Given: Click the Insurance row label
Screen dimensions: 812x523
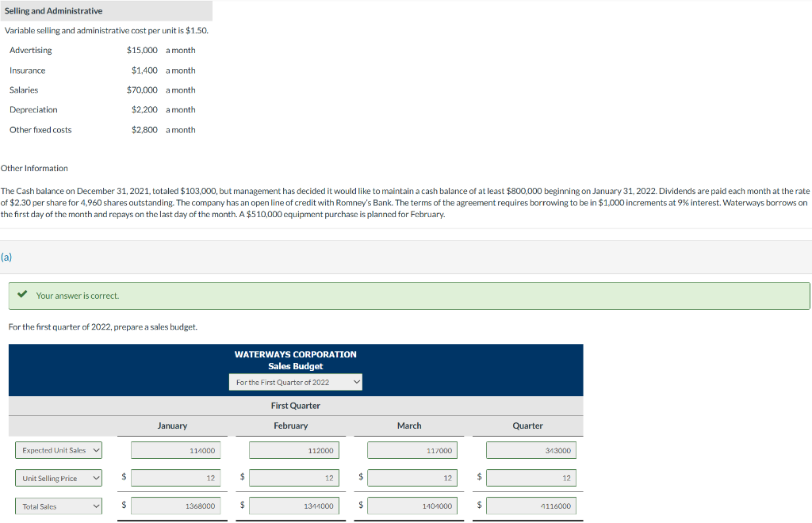Looking at the screenshot, I should 28,71.
